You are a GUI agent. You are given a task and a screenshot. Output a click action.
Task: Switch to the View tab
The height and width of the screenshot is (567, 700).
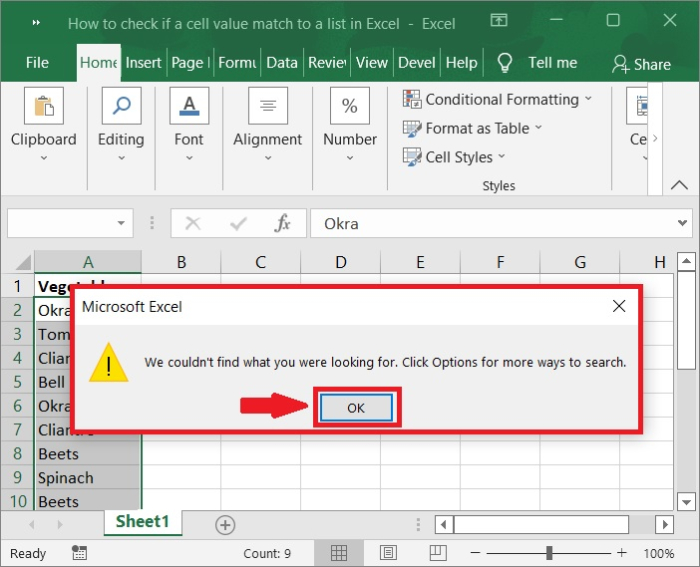coord(371,63)
